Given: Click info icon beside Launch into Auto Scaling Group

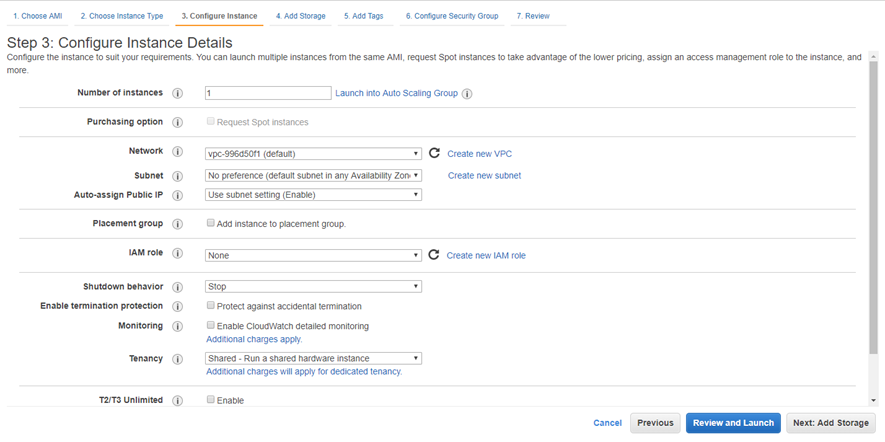Looking at the screenshot, I should click(467, 94).
